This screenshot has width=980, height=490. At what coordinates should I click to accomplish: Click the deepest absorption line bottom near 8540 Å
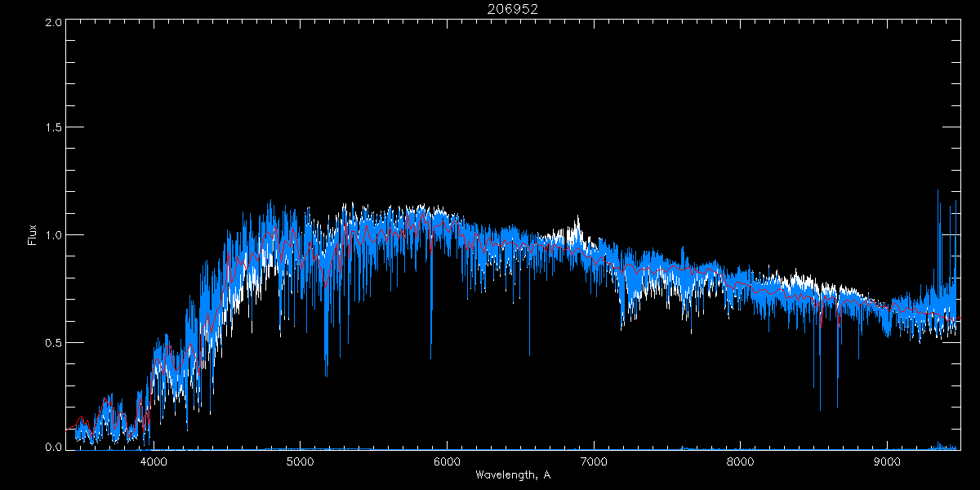820,409
